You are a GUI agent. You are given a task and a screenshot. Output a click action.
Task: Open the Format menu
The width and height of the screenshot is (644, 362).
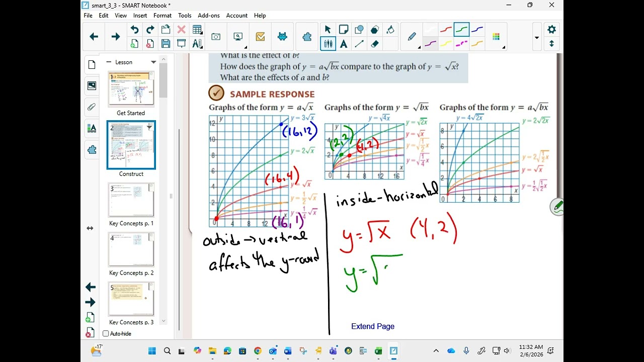163,16
